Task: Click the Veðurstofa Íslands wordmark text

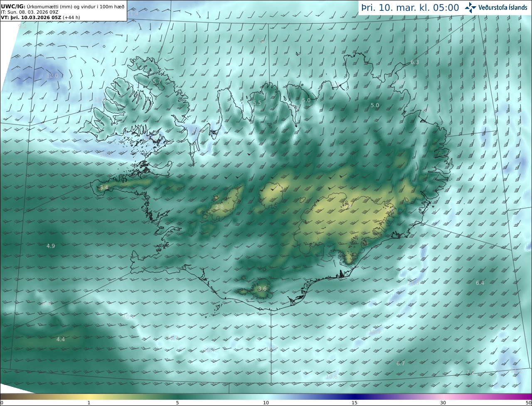Action: [x=503, y=7]
